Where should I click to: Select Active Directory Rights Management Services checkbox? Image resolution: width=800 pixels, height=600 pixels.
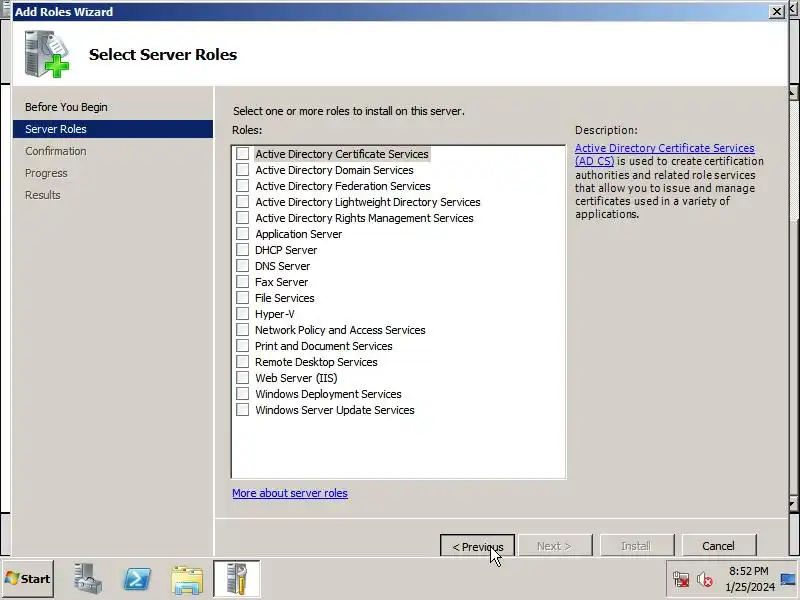click(x=242, y=218)
